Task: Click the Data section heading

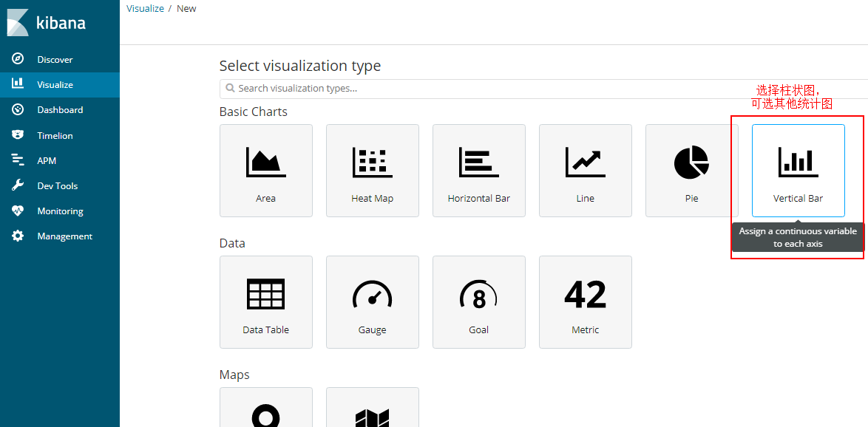Action: point(232,243)
